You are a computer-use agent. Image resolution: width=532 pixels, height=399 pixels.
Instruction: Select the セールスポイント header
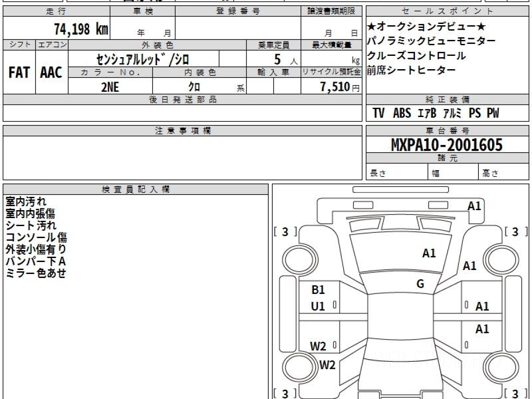(x=447, y=12)
